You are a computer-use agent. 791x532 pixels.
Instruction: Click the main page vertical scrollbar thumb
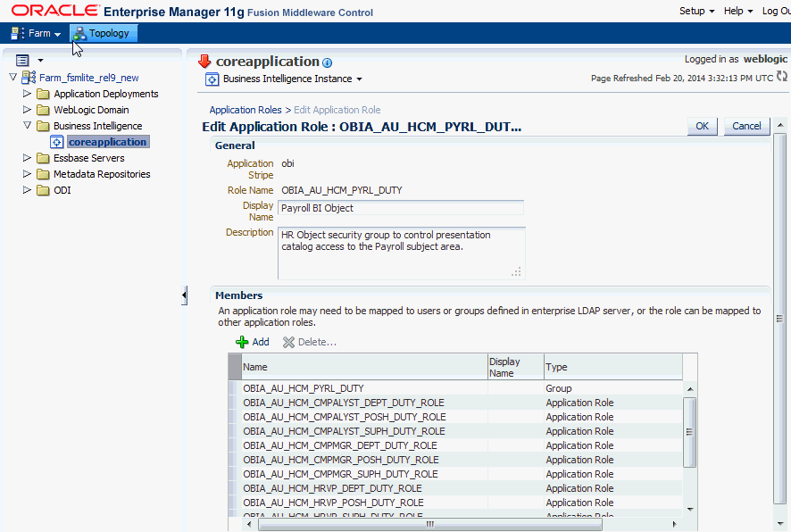point(780,319)
